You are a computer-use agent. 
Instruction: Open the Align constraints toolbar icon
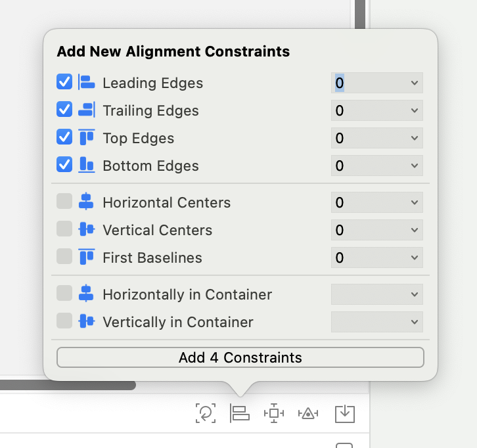tap(240, 413)
